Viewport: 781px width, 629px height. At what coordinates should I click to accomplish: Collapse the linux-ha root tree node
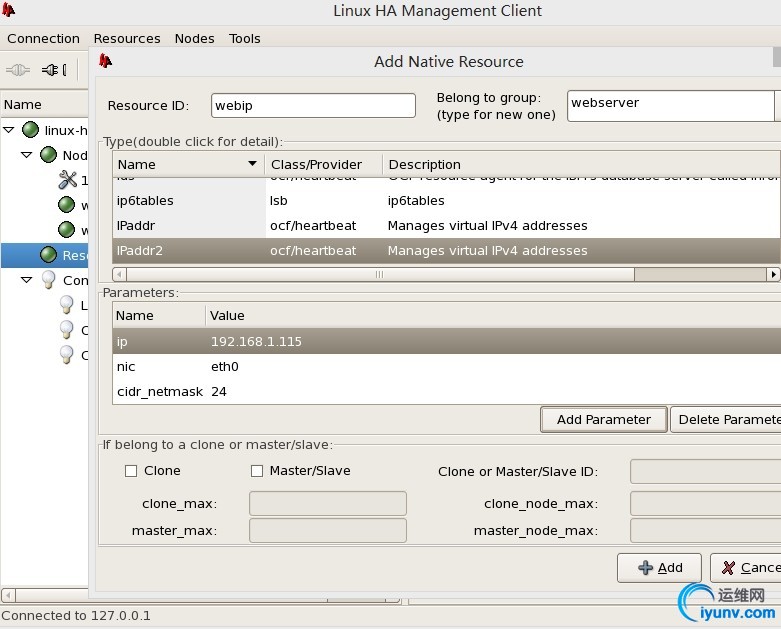point(9,130)
